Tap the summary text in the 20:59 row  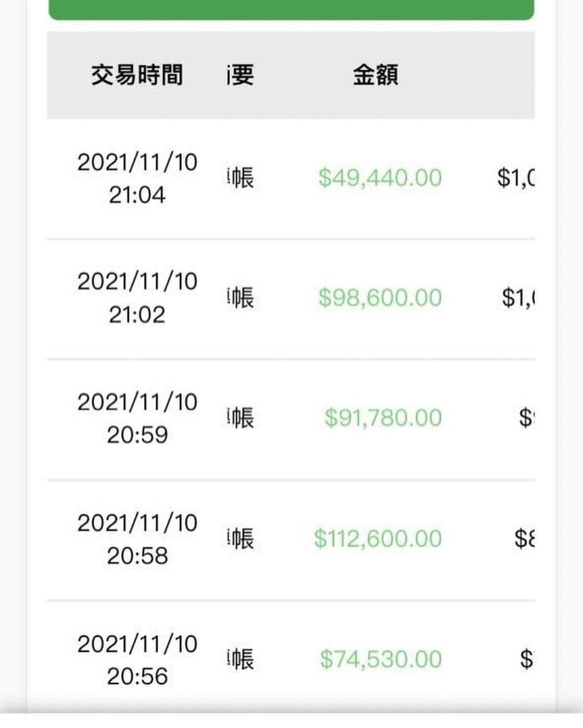241,418
